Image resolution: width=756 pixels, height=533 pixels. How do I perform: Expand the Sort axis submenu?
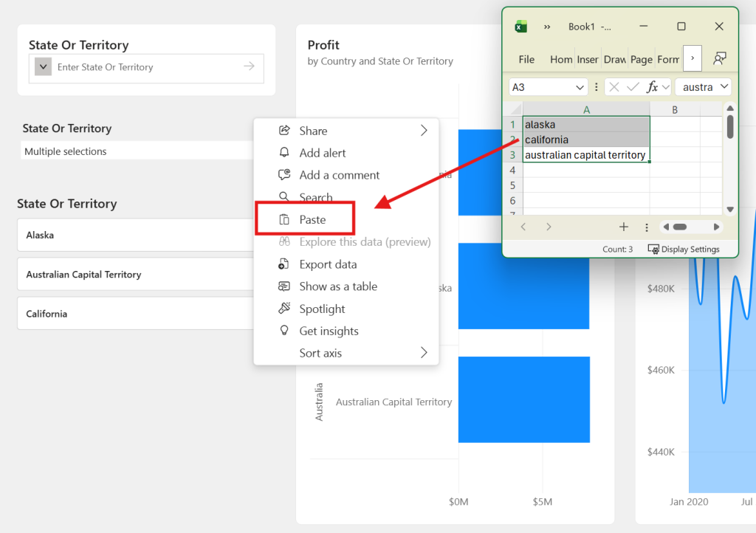(x=424, y=353)
